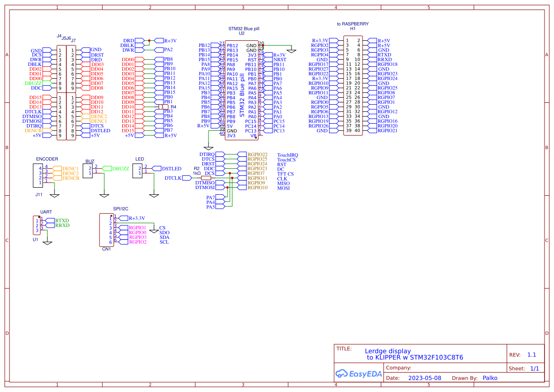Click the SPI/I2C connector CN1
Viewport: 554px width, 392px height.
107,230
